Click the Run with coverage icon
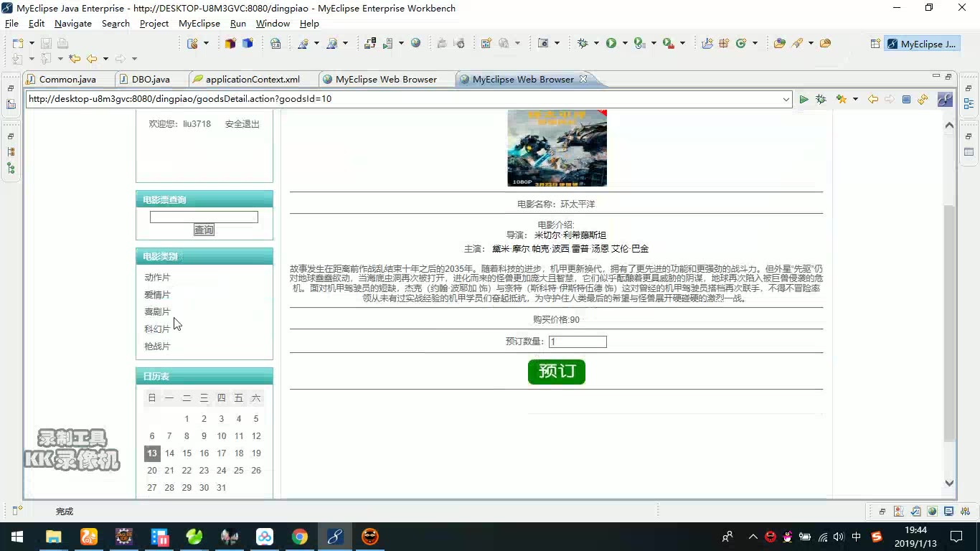 (639, 44)
